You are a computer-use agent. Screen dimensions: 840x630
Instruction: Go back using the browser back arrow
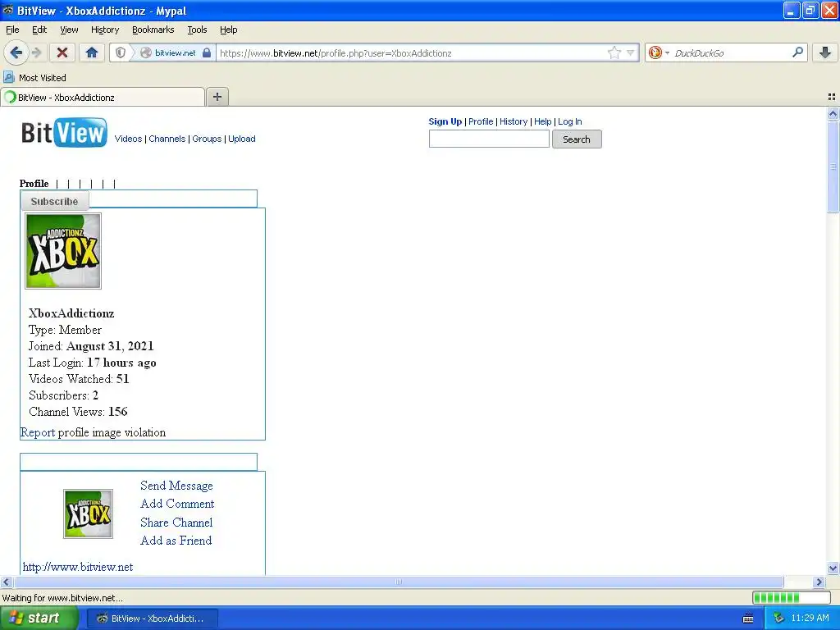pos(16,52)
